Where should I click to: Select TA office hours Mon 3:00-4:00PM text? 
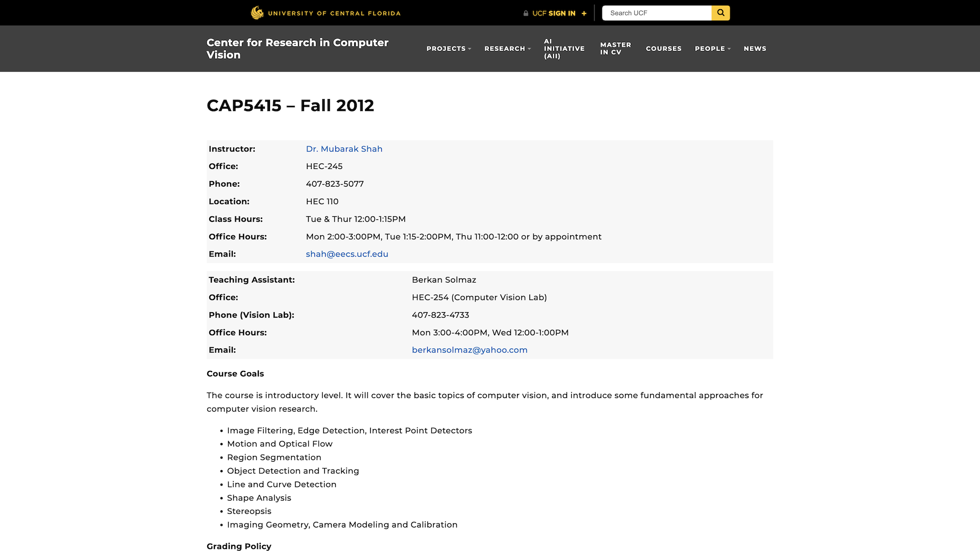(x=490, y=333)
